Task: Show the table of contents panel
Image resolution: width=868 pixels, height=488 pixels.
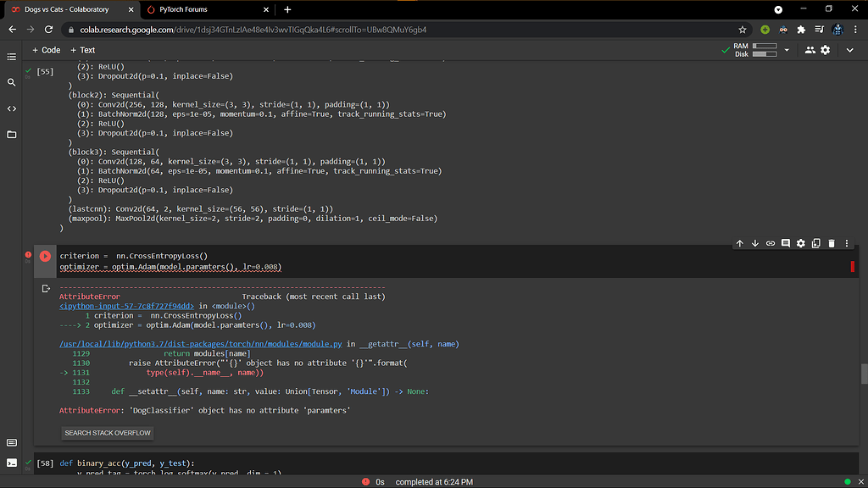Action: tap(10, 57)
